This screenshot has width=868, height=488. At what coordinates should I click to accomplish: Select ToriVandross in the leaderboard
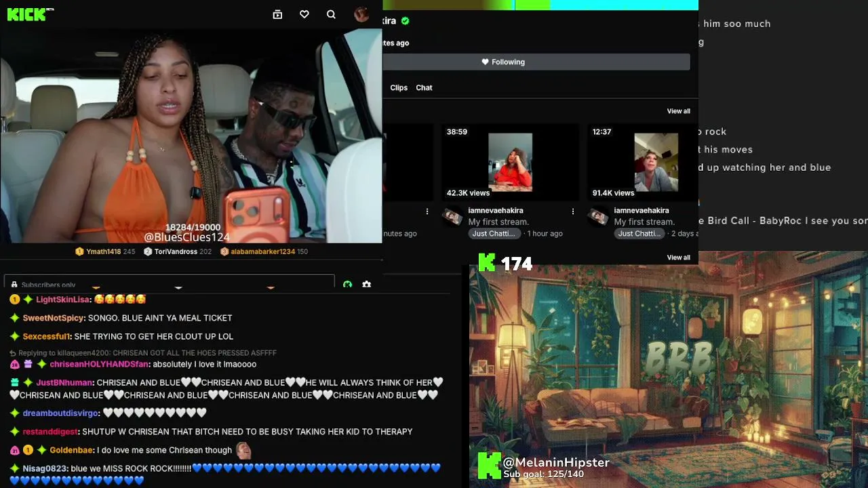click(175, 251)
